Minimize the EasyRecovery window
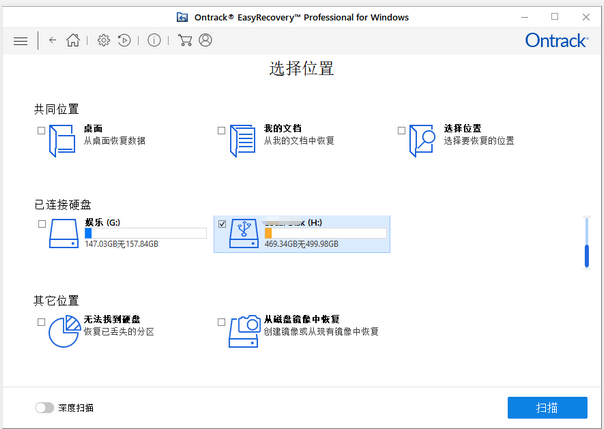The height and width of the screenshot is (429, 604). (x=525, y=17)
